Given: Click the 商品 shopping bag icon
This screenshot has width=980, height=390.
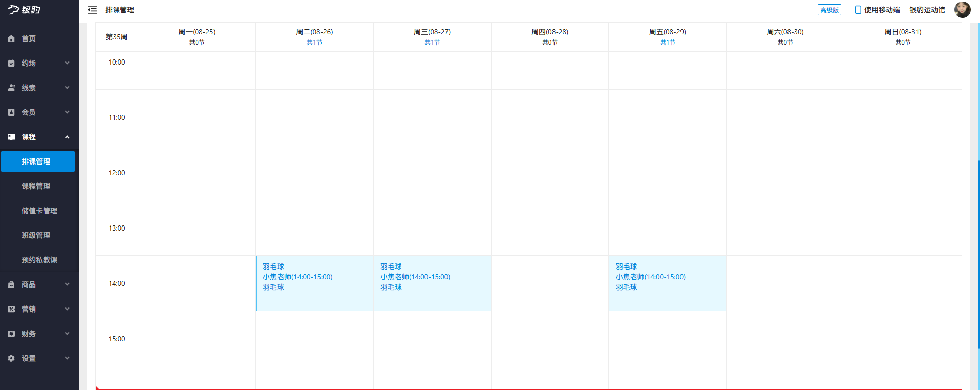Looking at the screenshot, I should click(11, 284).
